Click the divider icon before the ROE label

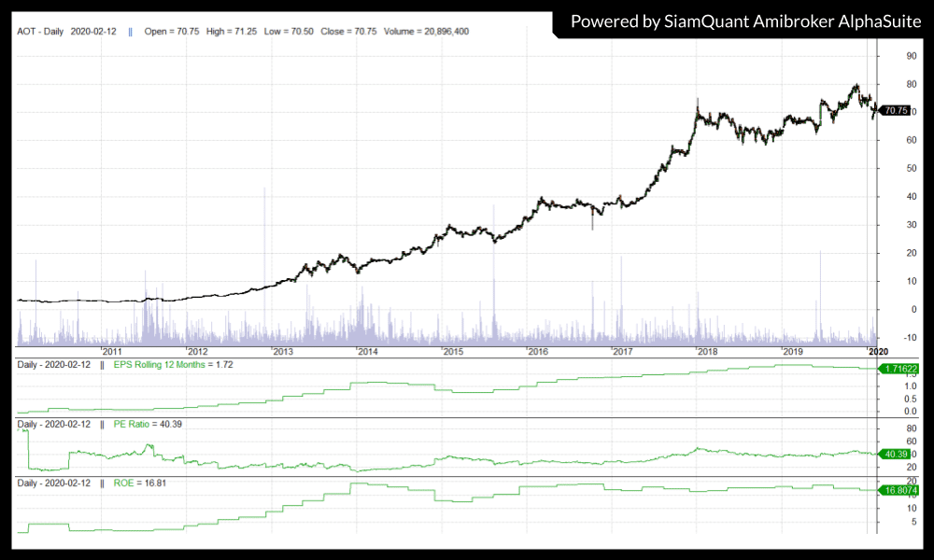tap(103, 483)
